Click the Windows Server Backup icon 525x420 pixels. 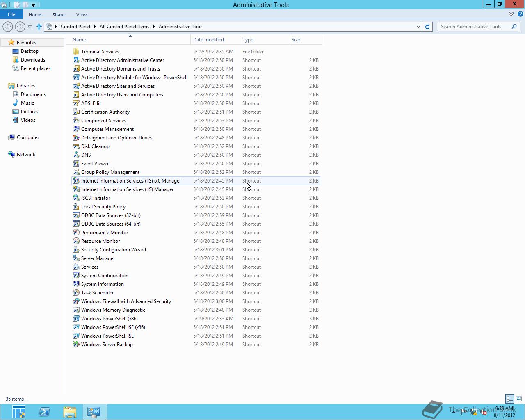(76, 344)
